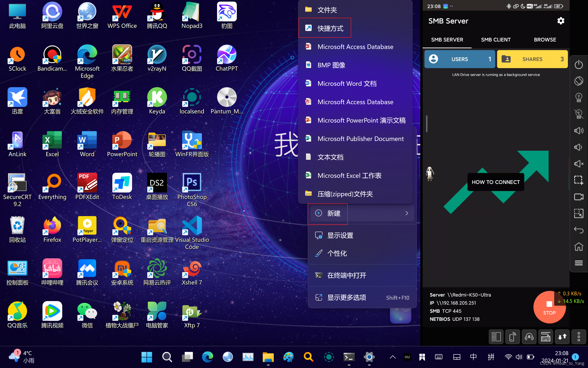Toggle 中 input language indicator
Viewport: 588px width, 368px height.
click(x=473, y=357)
